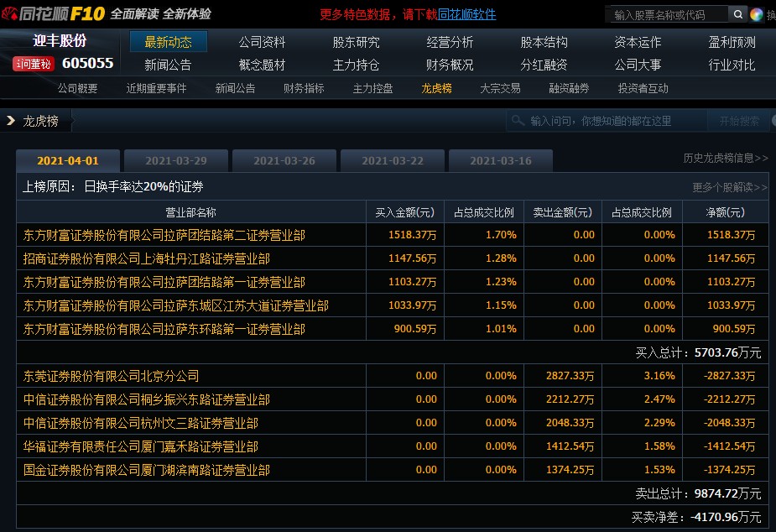Click the search magnifier icon in top bar
The width and height of the screenshot is (776, 532).
(x=737, y=14)
